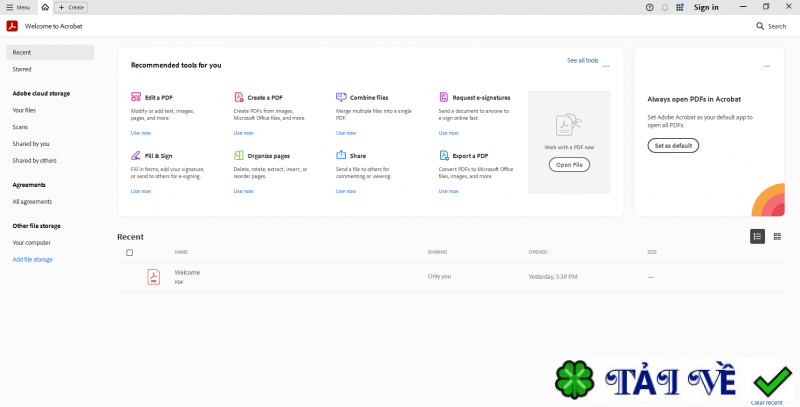This screenshot has width=800, height=407.
Task: Switch to grid thumbnail view icon
Action: [x=777, y=236]
